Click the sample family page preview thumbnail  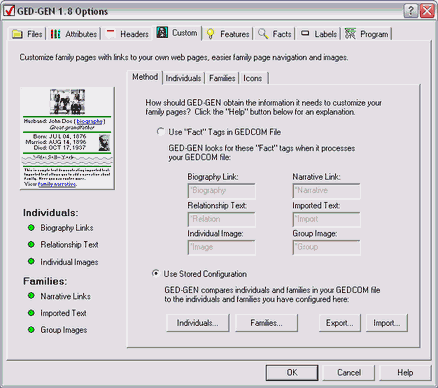(x=67, y=138)
